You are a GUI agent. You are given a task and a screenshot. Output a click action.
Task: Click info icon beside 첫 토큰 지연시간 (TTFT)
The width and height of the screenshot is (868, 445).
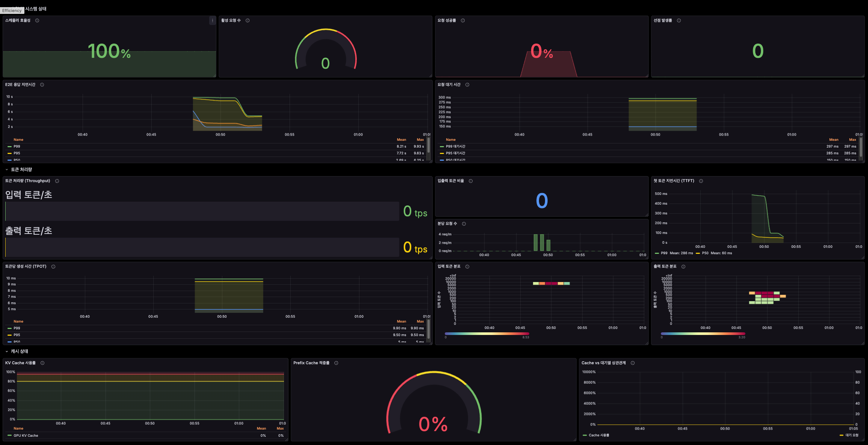point(701,181)
